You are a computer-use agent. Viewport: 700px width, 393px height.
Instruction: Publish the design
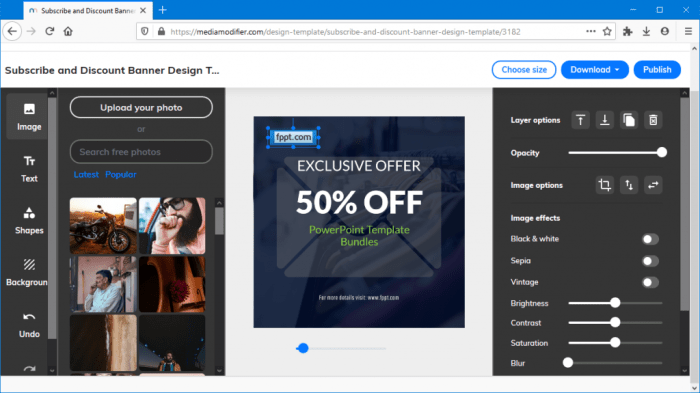[x=657, y=70]
